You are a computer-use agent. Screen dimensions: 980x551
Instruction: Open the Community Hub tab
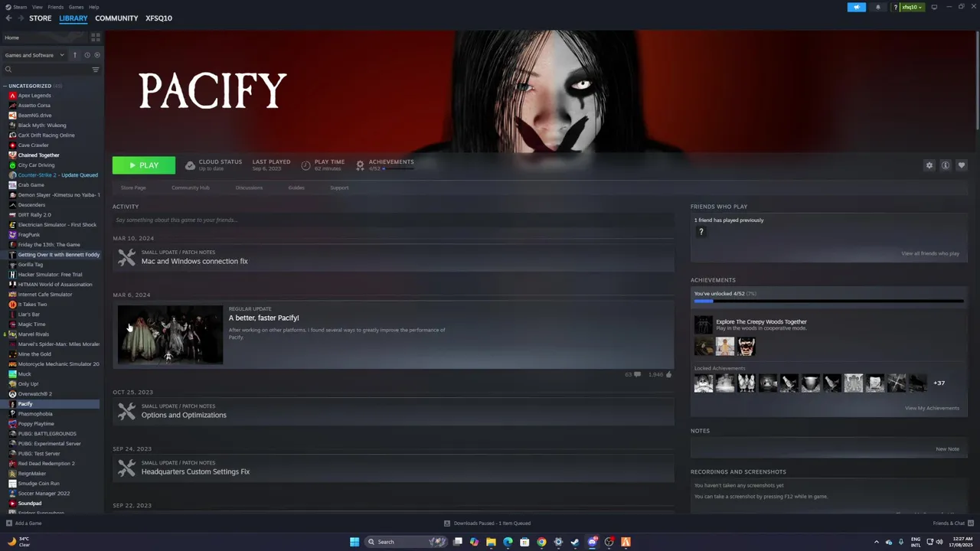click(190, 187)
